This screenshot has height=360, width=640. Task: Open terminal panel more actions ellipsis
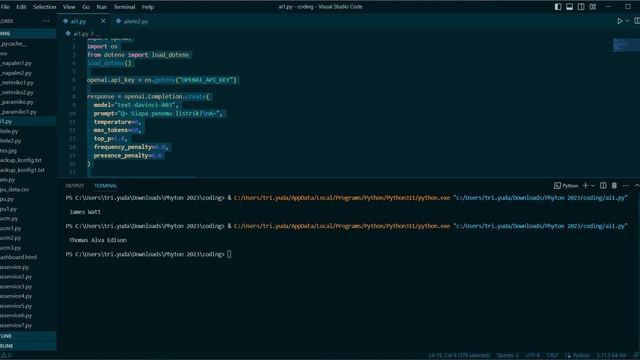(x=626, y=186)
